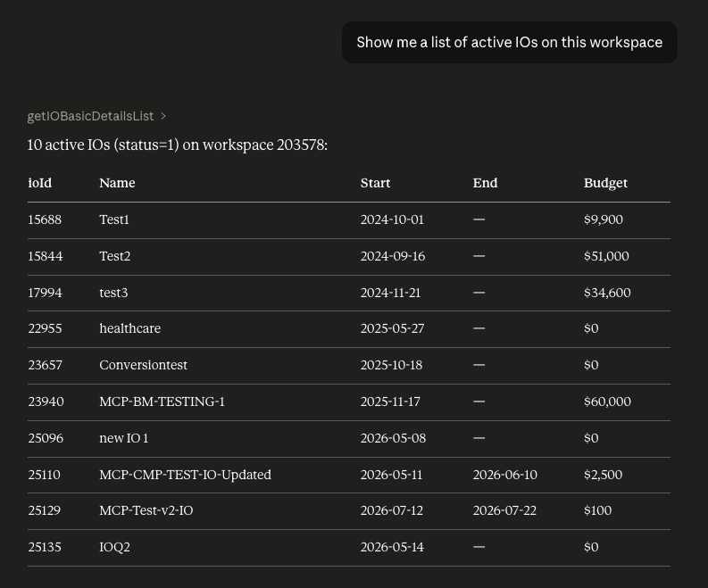Select ioId 23657 cell
Viewport: 708px width, 588px height.
(45, 365)
